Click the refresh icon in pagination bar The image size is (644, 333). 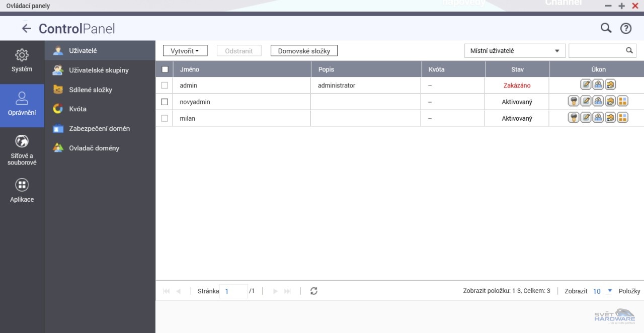[314, 291]
